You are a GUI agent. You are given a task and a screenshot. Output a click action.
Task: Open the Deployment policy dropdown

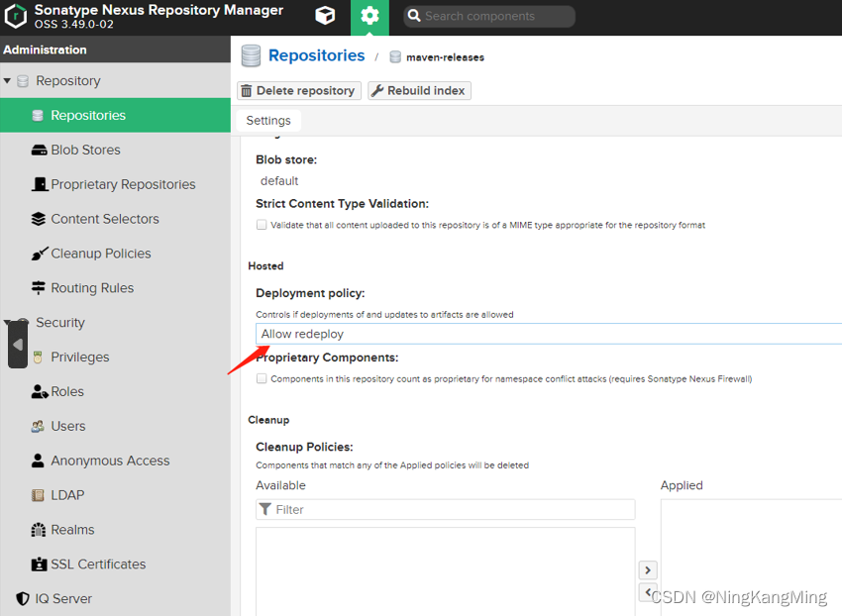(x=549, y=334)
